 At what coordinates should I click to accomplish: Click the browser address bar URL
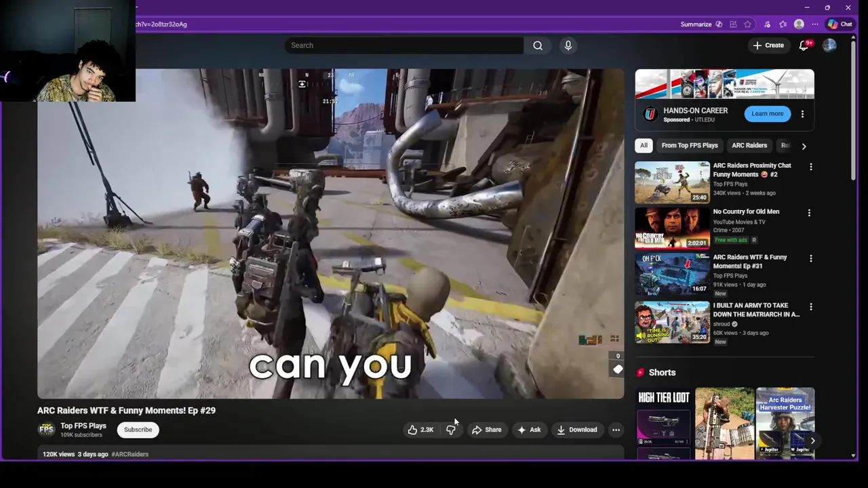coord(161,24)
